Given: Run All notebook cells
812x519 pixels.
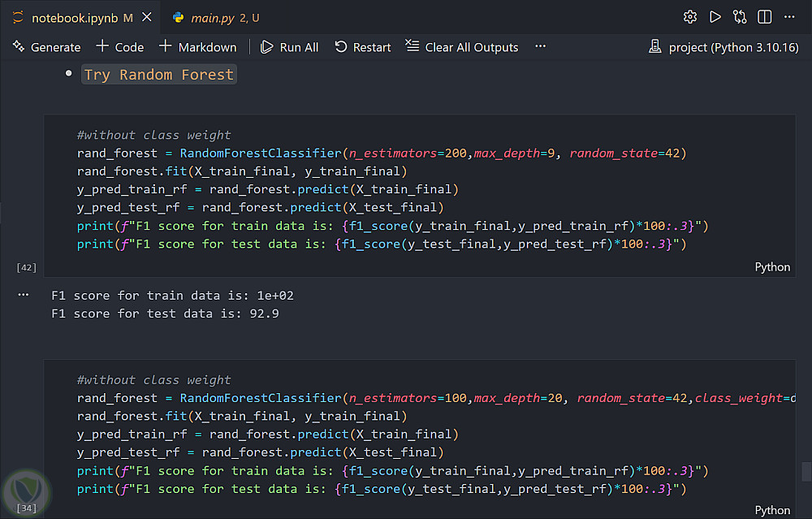Looking at the screenshot, I should tap(289, 47).
